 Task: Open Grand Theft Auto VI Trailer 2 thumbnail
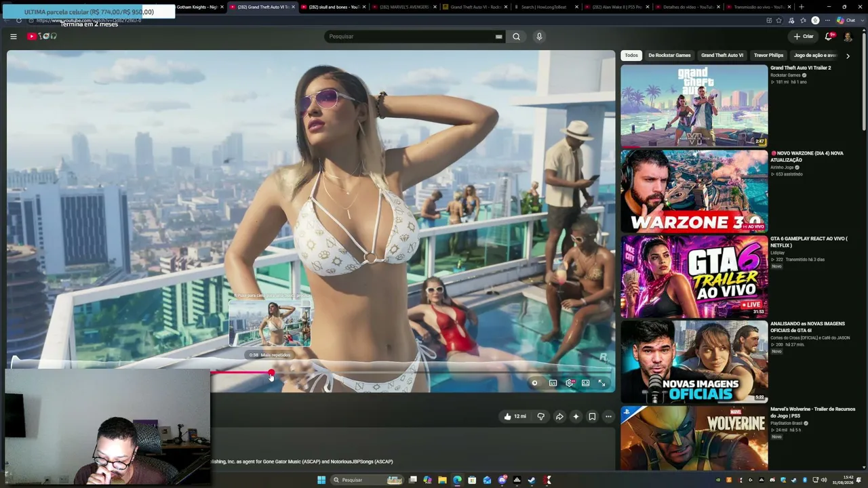point(694,106)
